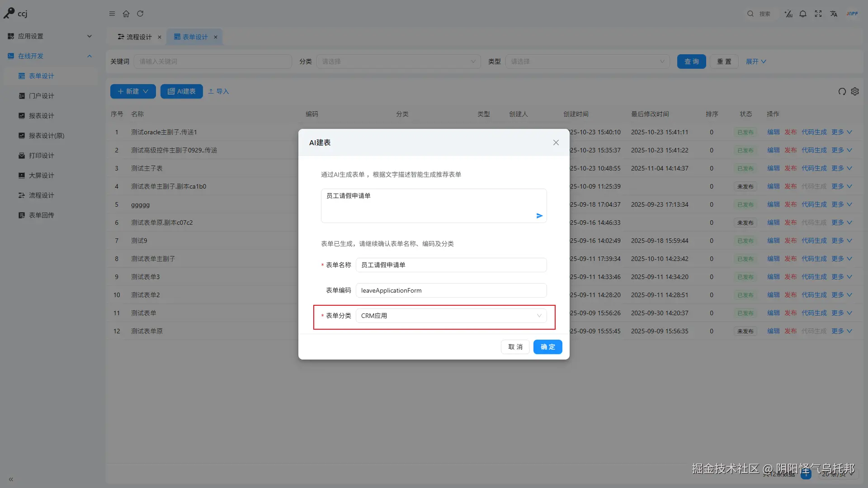The width and height of the screenshot is (868, 488).
Task: Open 表单设计 in the sidebar
Action: [x=51, y=76]
